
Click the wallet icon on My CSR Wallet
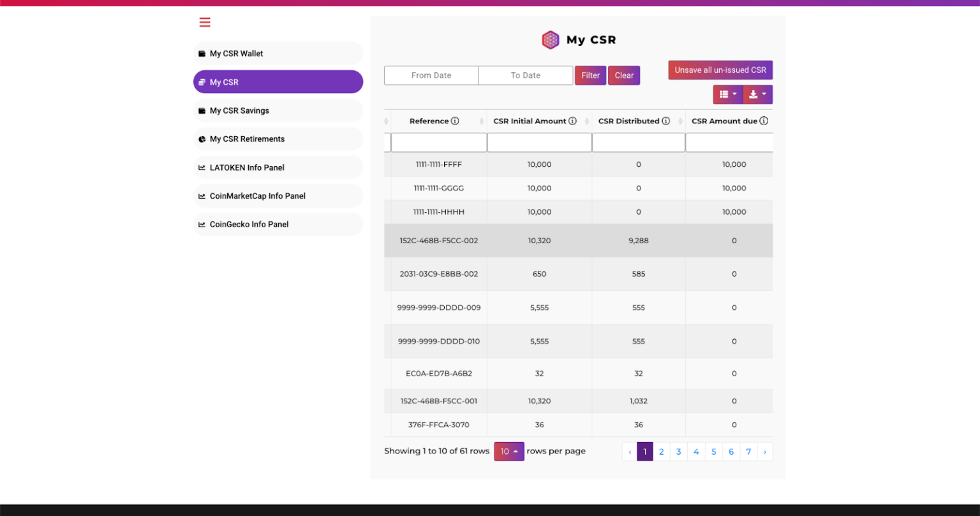tap(202, 53)
